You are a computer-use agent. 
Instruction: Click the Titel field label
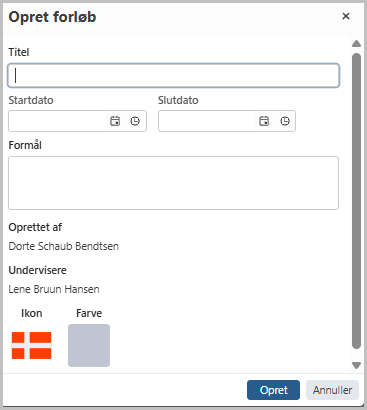[19, 52]
